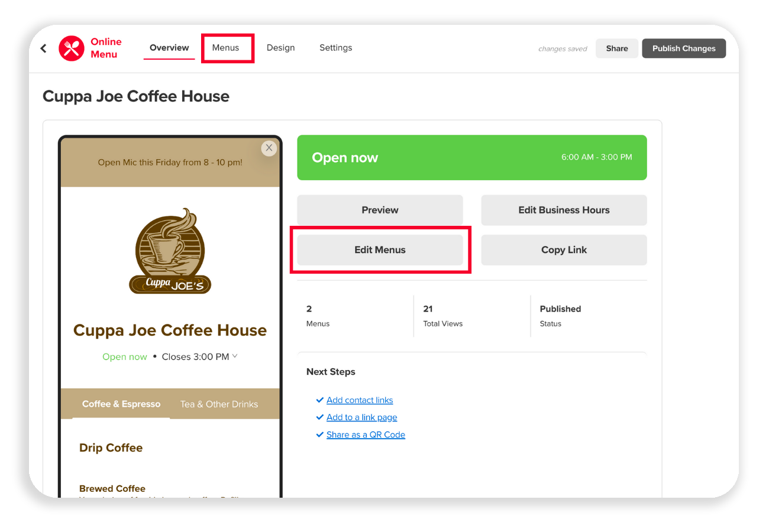The width and height of the screenshot is (769, 532).
Task: Click the Brewed Coffee menu item
Action: tap(112, 489)
